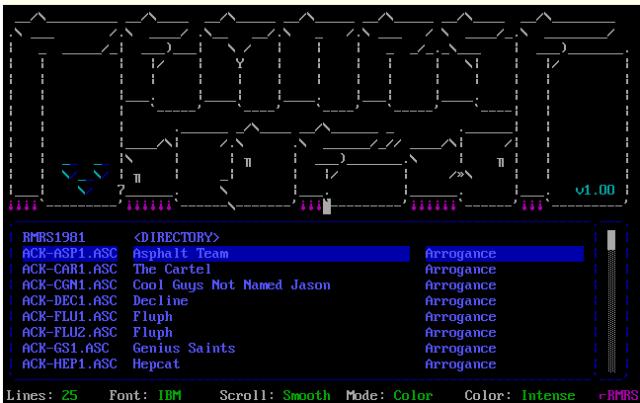Click the file list scrollbar thumb
Screen dimensions: 640x403
pos(611,239)
